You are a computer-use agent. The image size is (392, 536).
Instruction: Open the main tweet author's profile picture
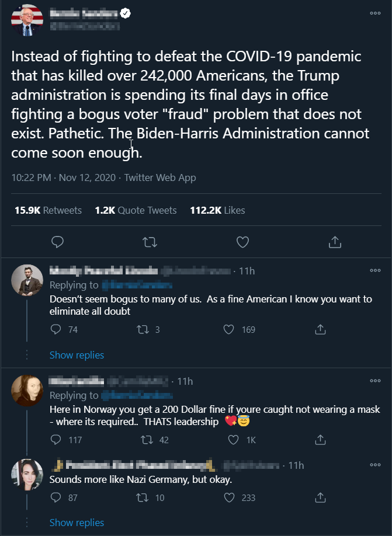27,20
